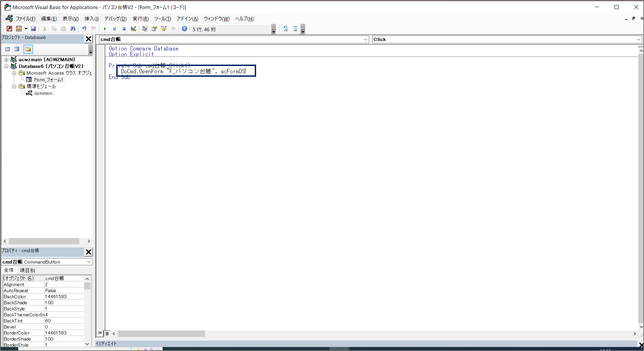Image resolution: width=644 pixels, height=351 pixels.
Task: Click the Reset stop icon
Action: point(124,29)
